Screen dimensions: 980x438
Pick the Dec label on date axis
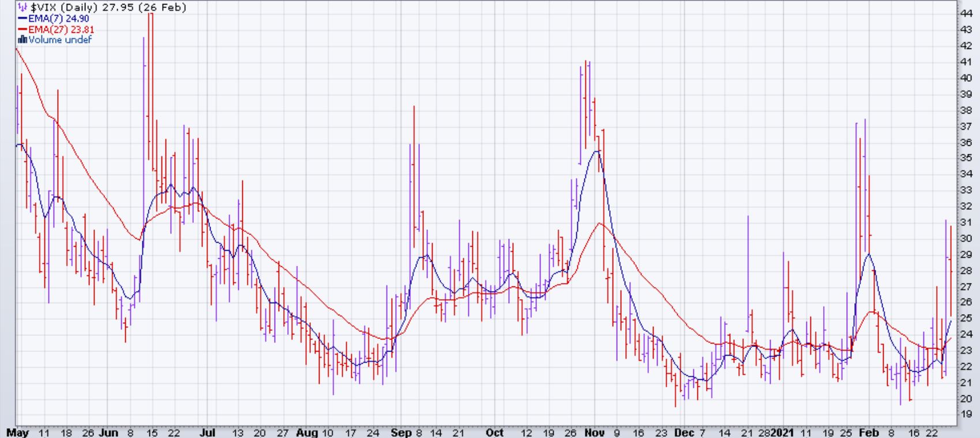(x=684, y=432)
